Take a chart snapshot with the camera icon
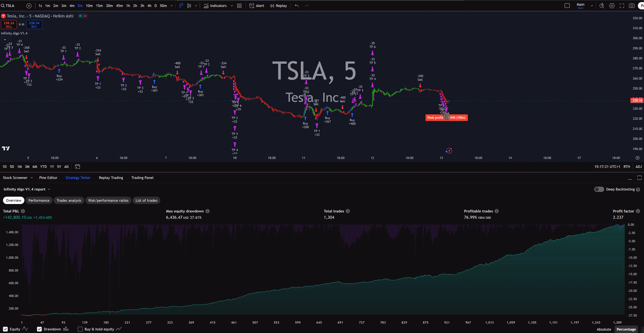 tap(631, 5)
